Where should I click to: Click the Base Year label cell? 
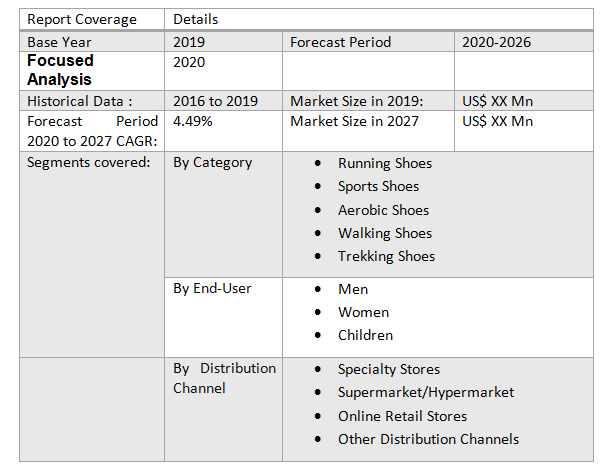click(x=58, y=42)
